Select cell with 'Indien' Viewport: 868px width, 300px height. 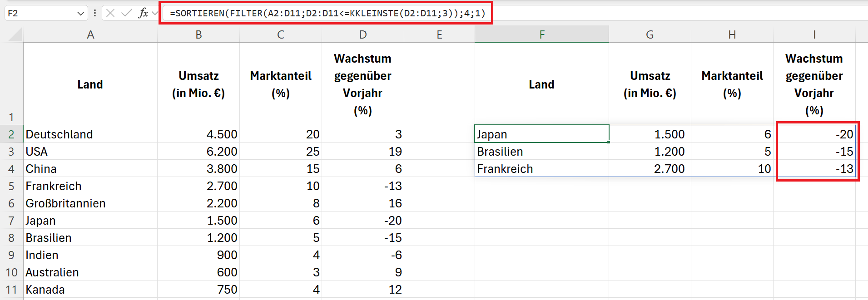[90, 255]
